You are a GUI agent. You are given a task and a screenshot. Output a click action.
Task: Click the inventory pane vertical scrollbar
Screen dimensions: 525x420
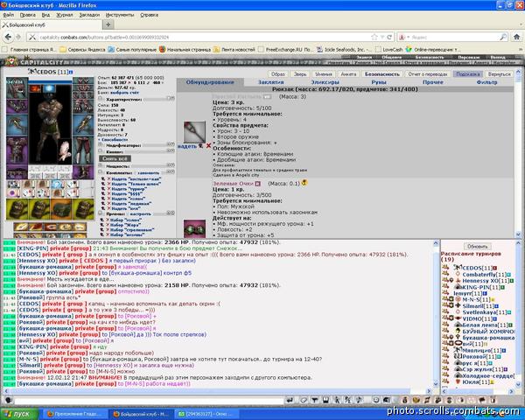[x=518, y=152]
